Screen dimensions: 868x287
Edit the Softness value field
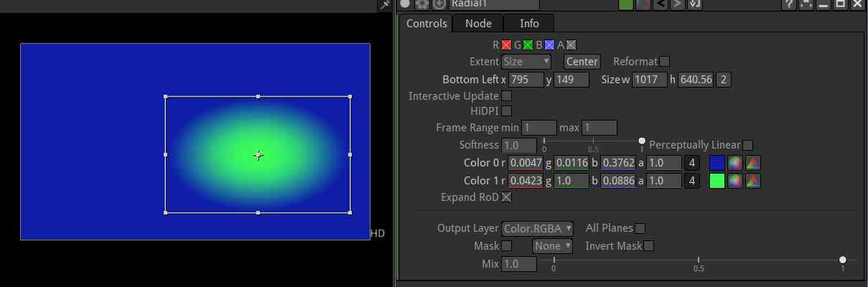(x=519, y=146)
